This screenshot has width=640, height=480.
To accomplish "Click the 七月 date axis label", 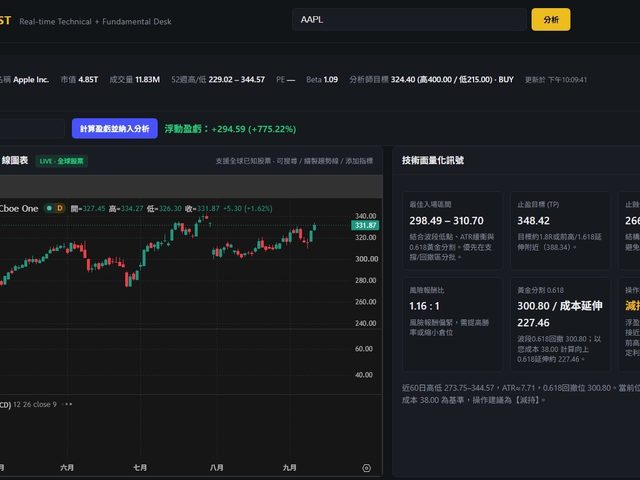I will (x=140, y=467).
